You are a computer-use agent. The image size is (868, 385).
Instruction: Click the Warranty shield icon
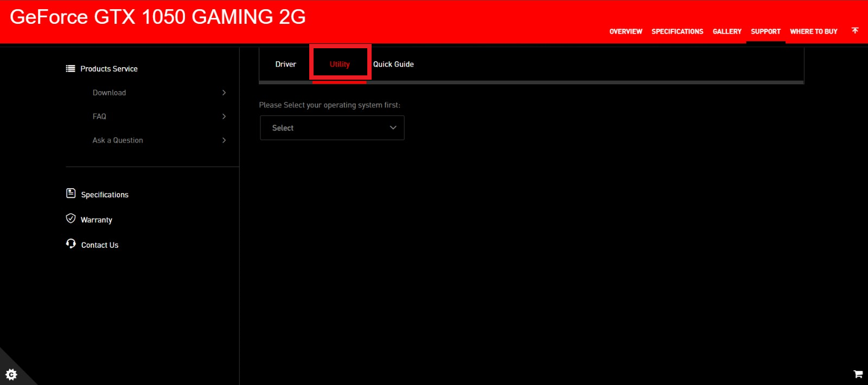click(x=71, y=219)
